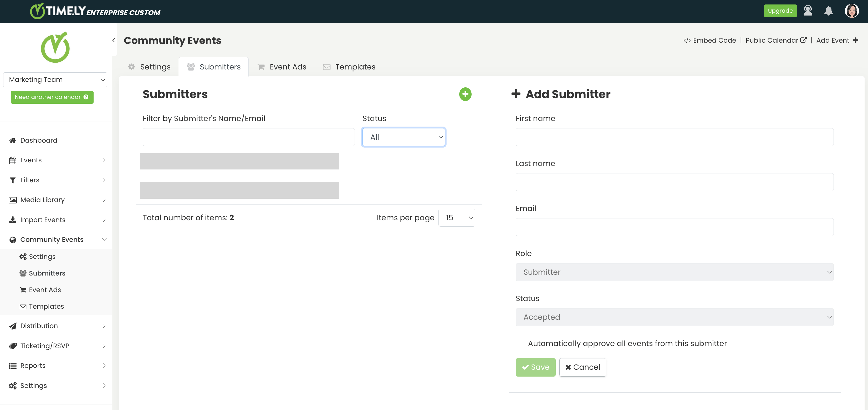Open the notifications bell
The image size is (868, 410).
[829, 11]
